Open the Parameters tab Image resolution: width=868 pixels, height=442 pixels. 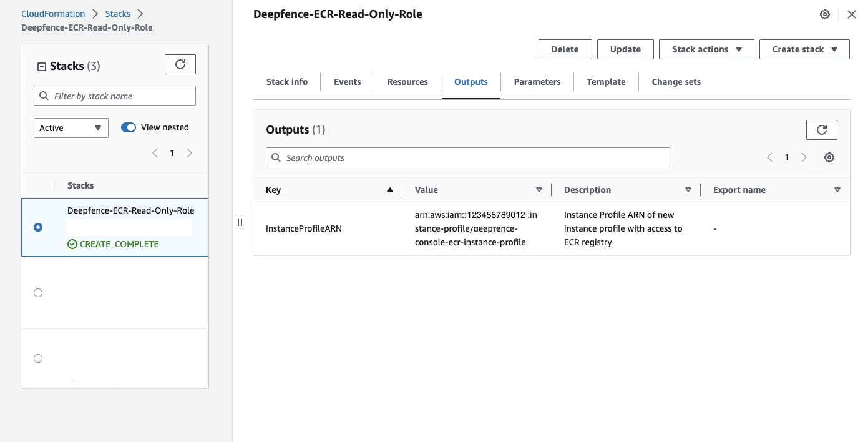pos(537,82)
